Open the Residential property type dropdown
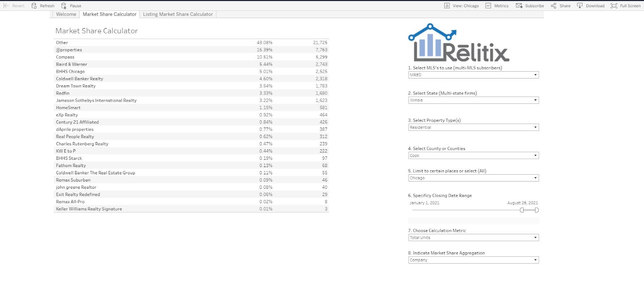The width and height of the screenshot is (644, 295). click(473, 127)
